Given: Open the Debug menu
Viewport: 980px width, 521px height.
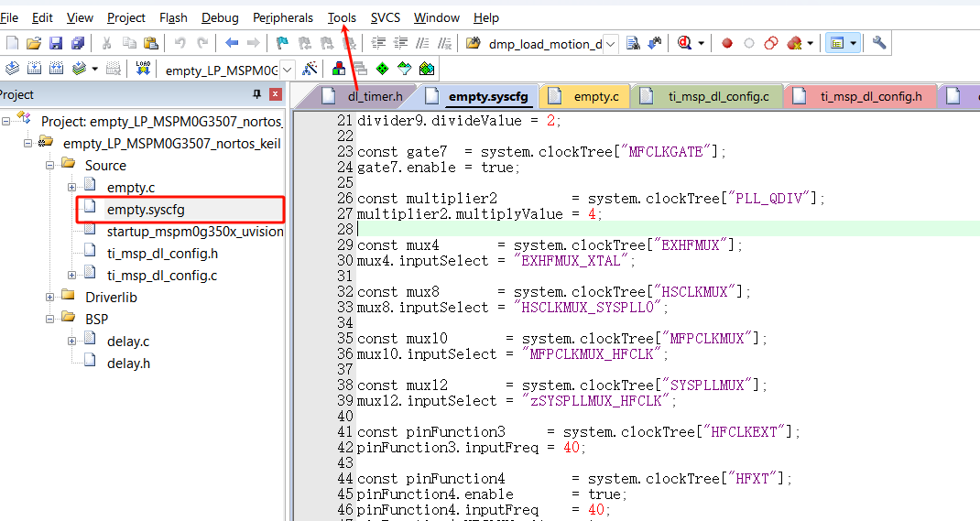Looking at the screenshot, I should pyautogui.click(x=220, y=17).
